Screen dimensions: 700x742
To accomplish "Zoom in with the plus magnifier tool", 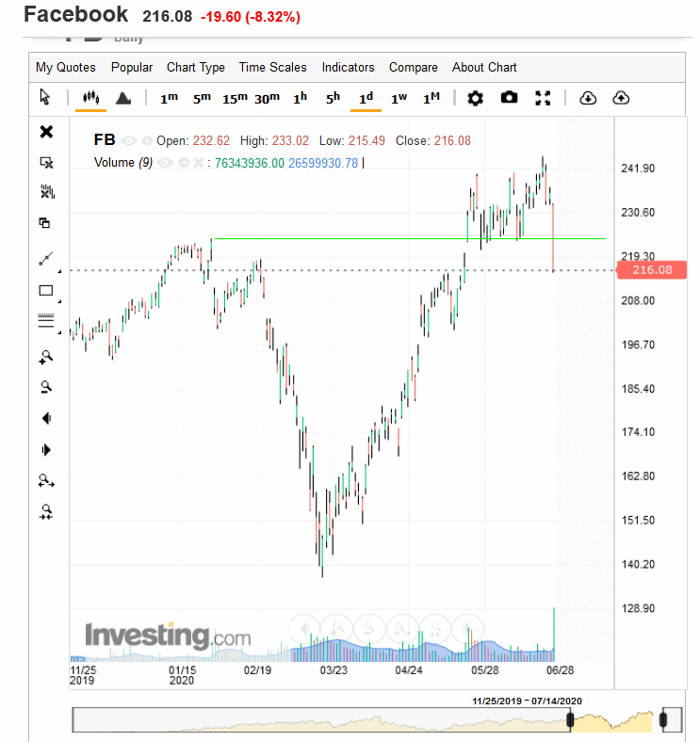I will tap(46, 357).
